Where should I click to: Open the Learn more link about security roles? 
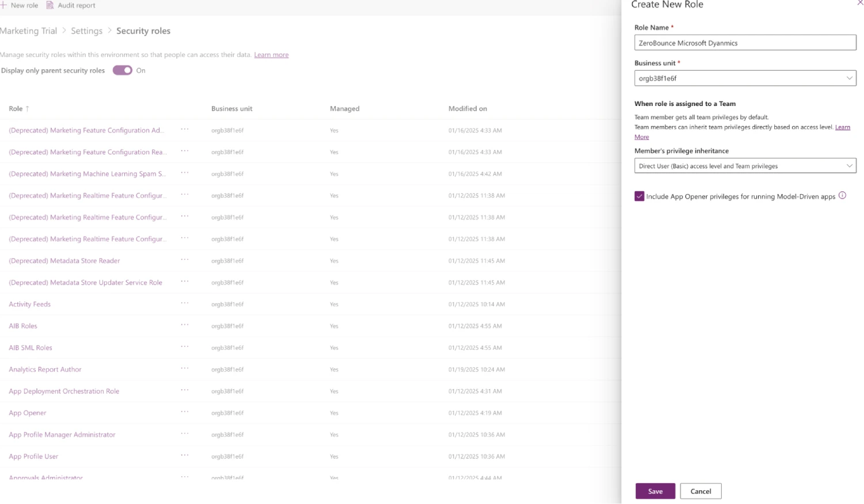point(271,54)
